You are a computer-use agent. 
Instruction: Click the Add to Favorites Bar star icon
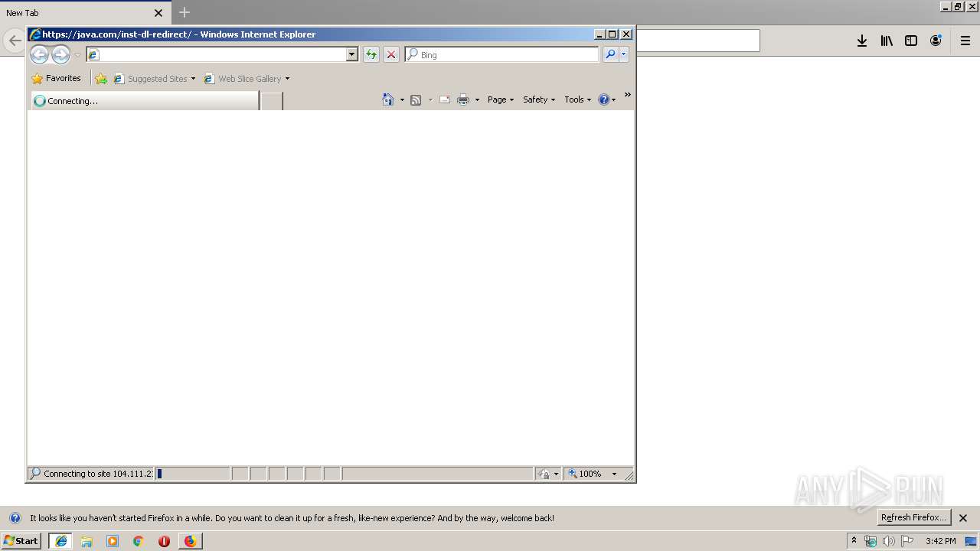click(101, 78)
